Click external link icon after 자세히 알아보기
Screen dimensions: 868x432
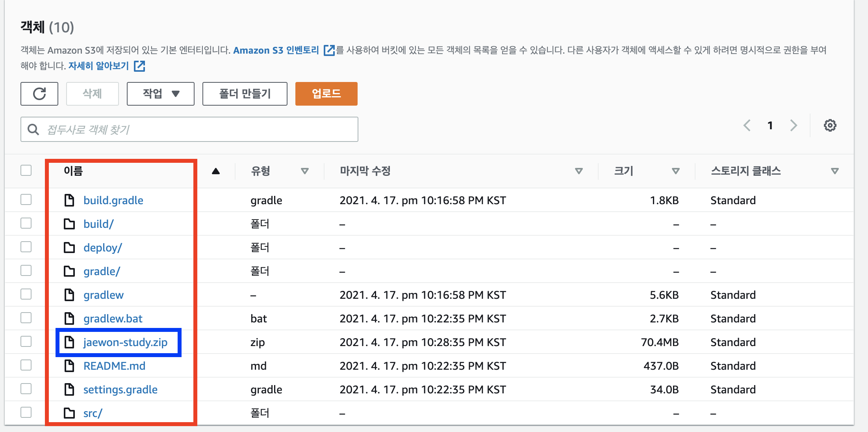click(x=139, y=66)
